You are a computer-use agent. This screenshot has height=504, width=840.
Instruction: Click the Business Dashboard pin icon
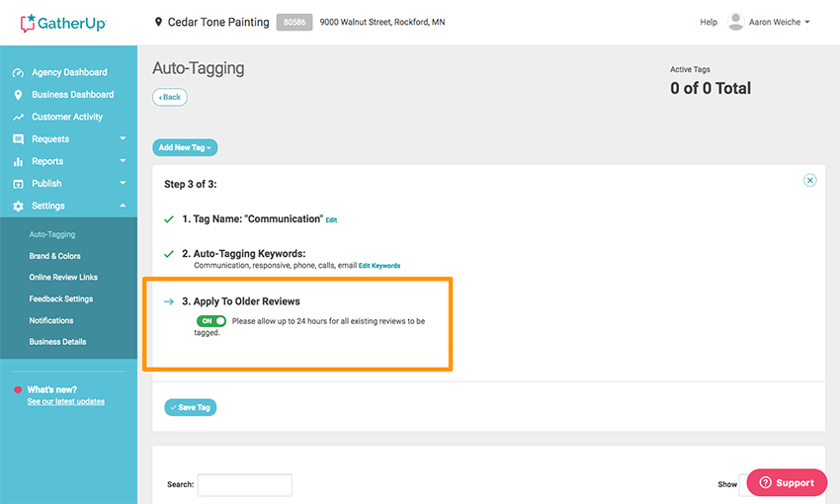18,95
